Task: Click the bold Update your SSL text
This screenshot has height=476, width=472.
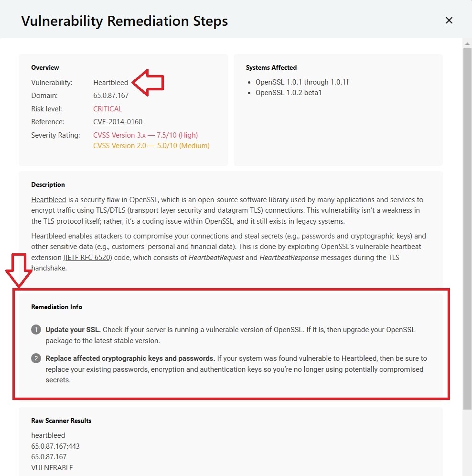Action: [73, 330]
